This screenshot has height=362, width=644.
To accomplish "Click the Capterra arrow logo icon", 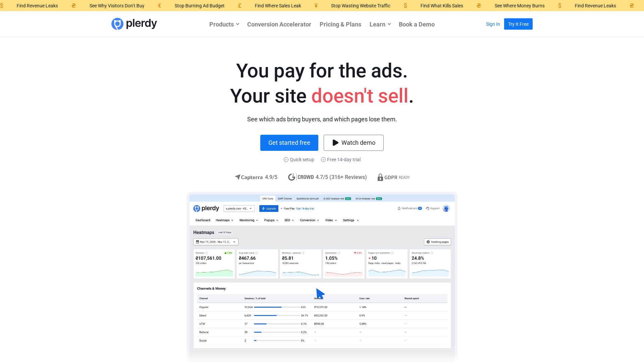I will (237, 177).
